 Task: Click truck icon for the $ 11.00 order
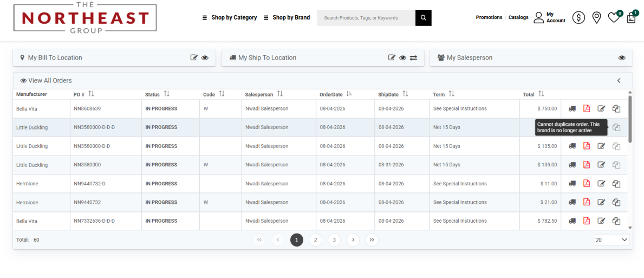572,184
